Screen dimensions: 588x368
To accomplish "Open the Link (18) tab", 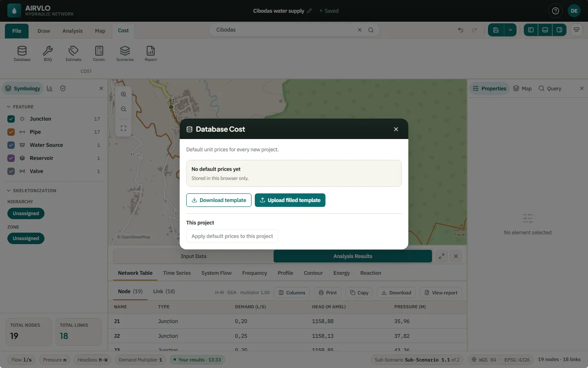I will [164, 292].
